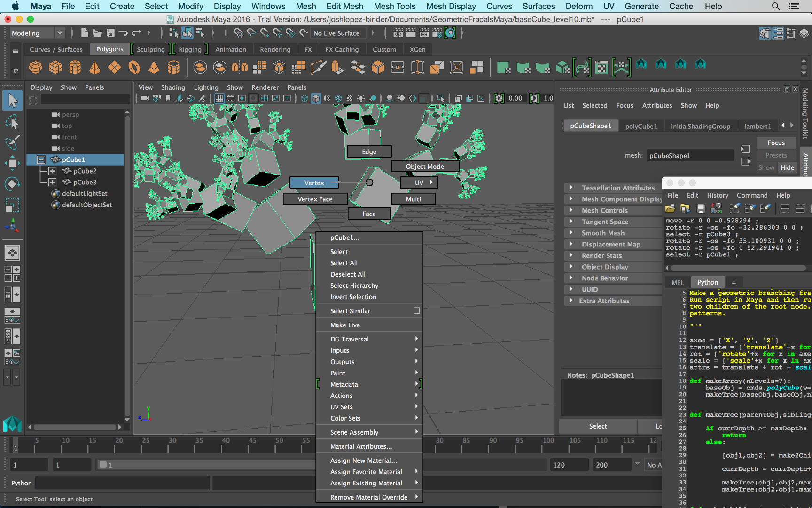Click the playback end time field 120

tap(569, 465)
